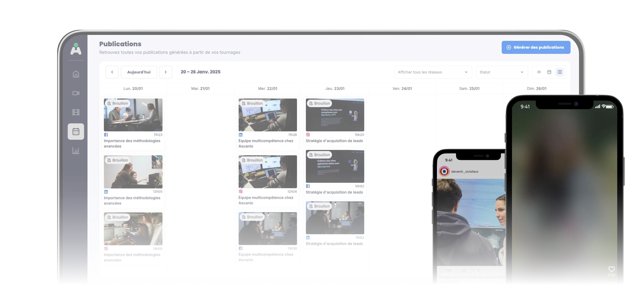
Task: Select the Ven. 24/01 column header
Action: tap(402, 89)
